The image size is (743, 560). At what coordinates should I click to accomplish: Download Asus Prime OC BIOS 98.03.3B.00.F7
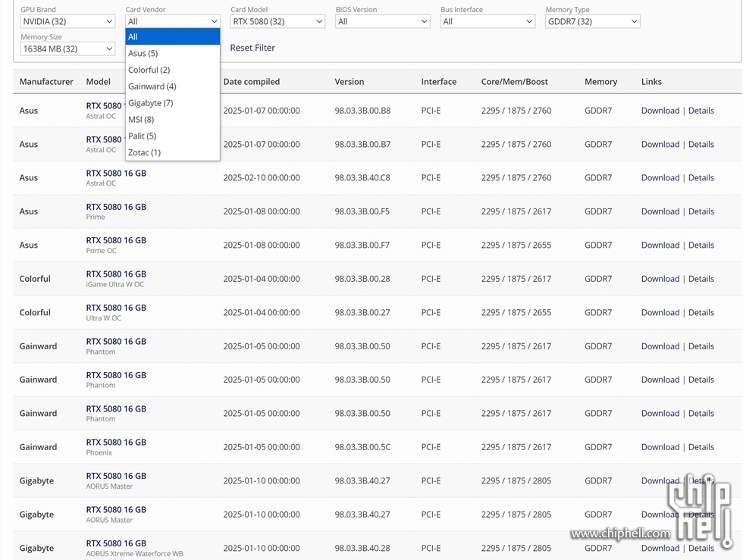point(660,245)
